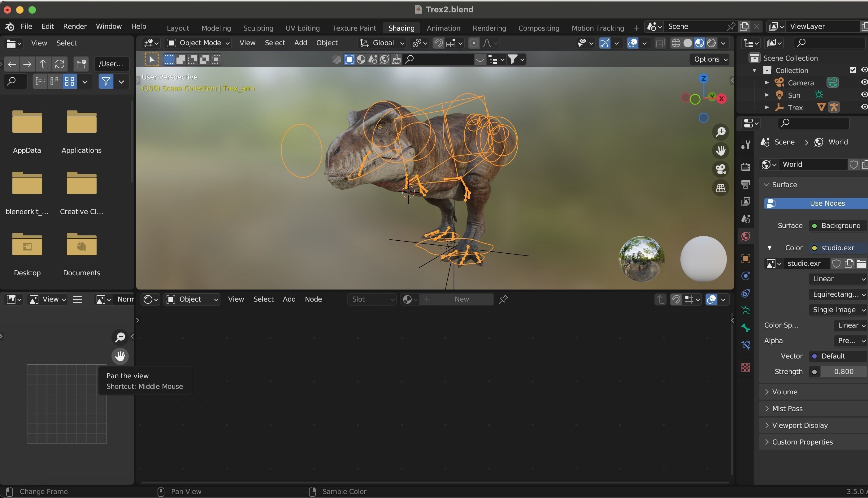Expand Camera item in outliner
This screenshot has width=868, height=498.
pos(767,82)
